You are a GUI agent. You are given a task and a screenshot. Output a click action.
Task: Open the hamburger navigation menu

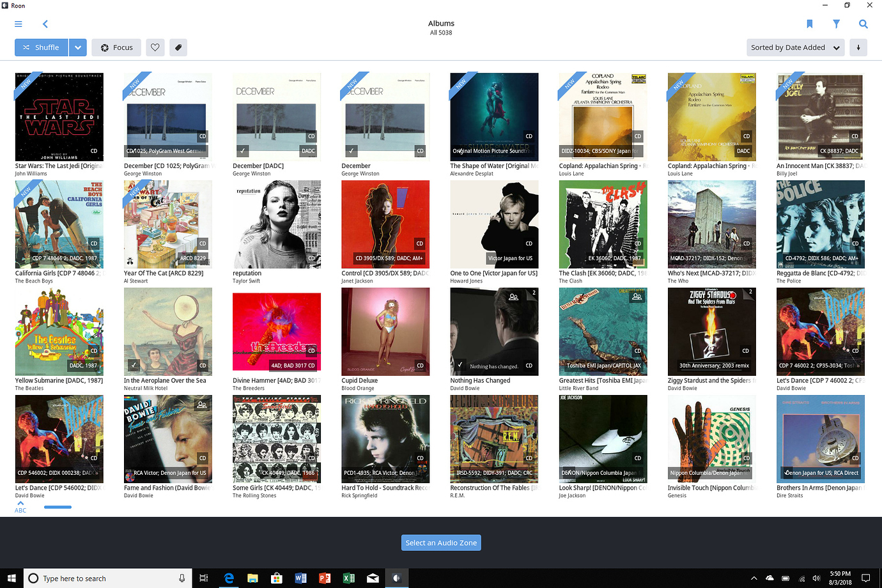pos(19,24)
